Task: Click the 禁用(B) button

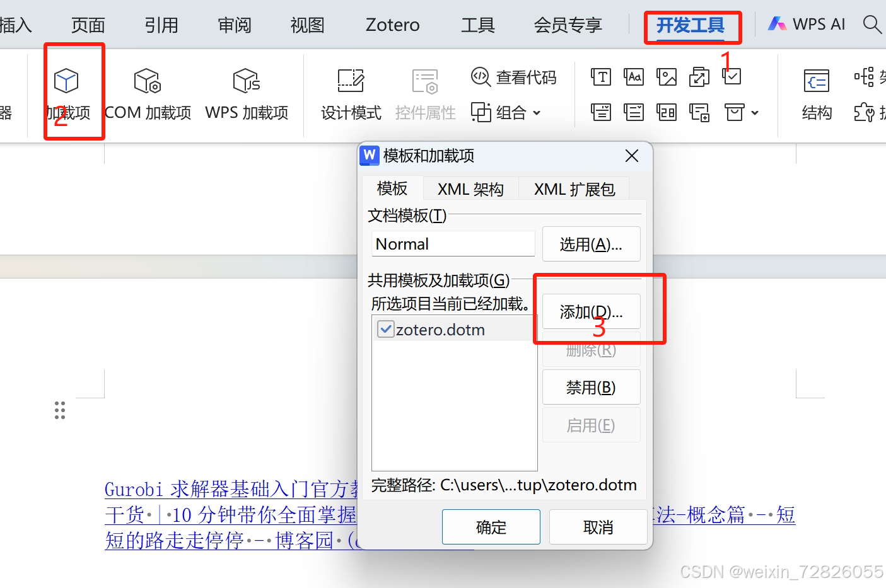Action: [x=592, y=387]
